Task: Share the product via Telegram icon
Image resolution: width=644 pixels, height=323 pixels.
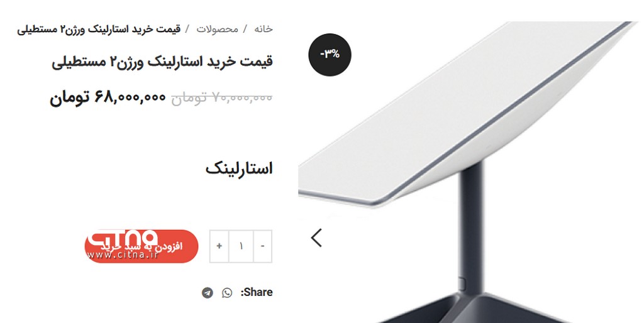Action: click(208, 293)
